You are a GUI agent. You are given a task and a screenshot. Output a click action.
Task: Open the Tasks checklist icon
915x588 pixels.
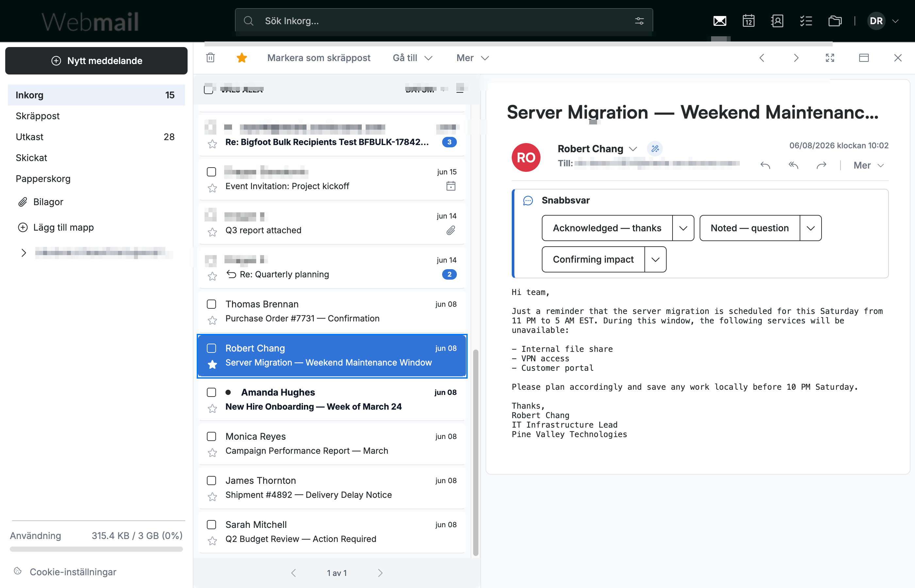coord(806,21)
